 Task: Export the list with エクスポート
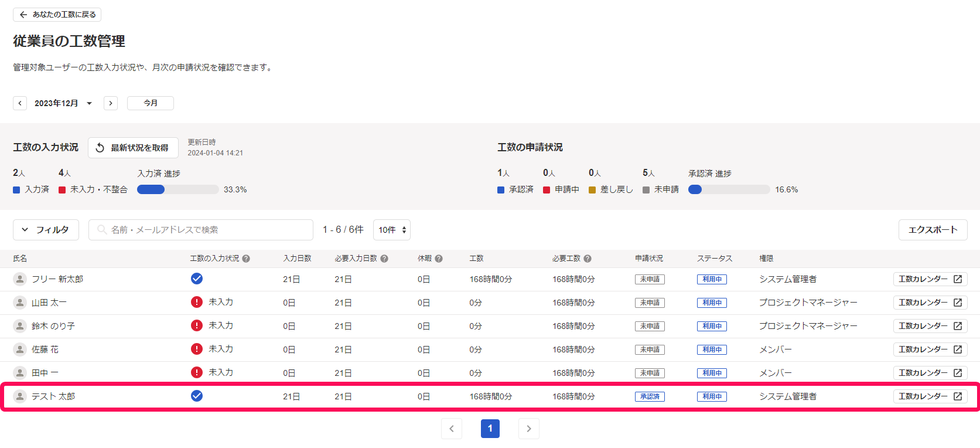(x=933, y=230)
